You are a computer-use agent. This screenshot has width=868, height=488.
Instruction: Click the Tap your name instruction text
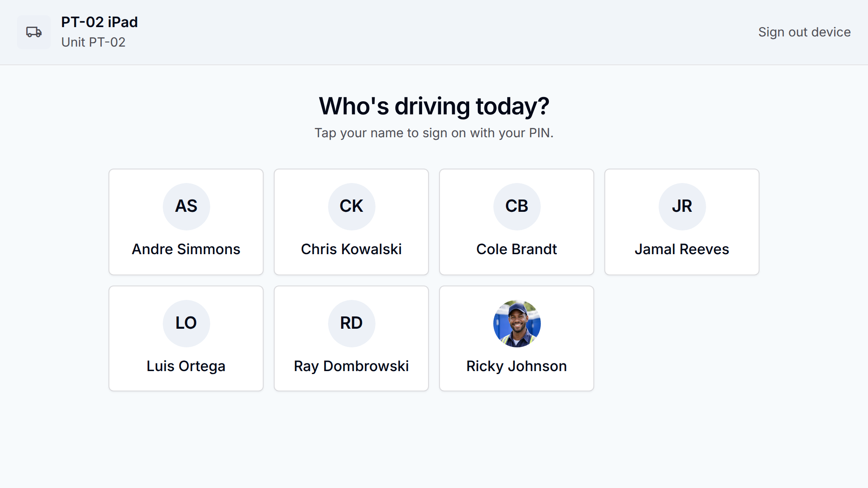pos(434,133)
